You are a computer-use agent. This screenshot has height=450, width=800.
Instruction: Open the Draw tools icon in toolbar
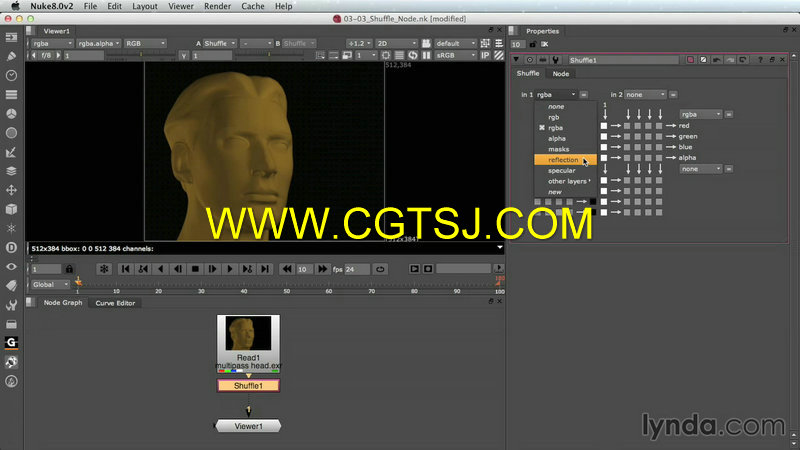click(x=11, y=56)
